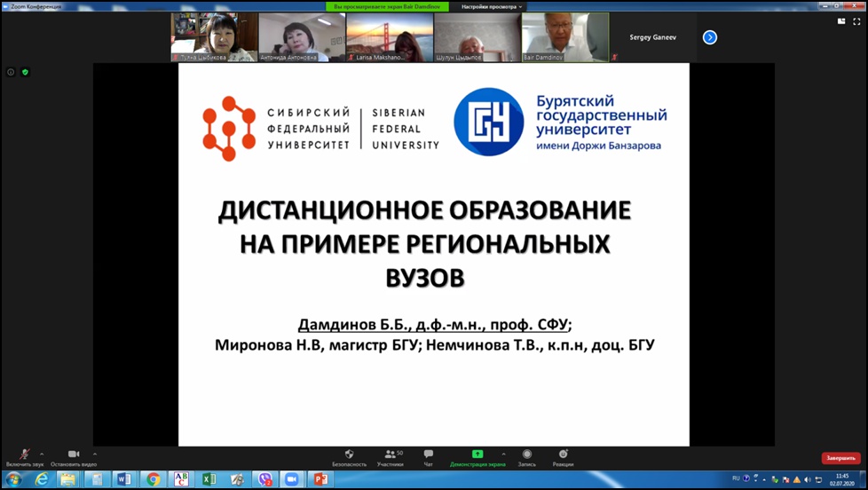The height and width of the screenshot is (490, 868).
Task: Open Google Chrome from the taskbar
Action: click(x=153, y=479)
